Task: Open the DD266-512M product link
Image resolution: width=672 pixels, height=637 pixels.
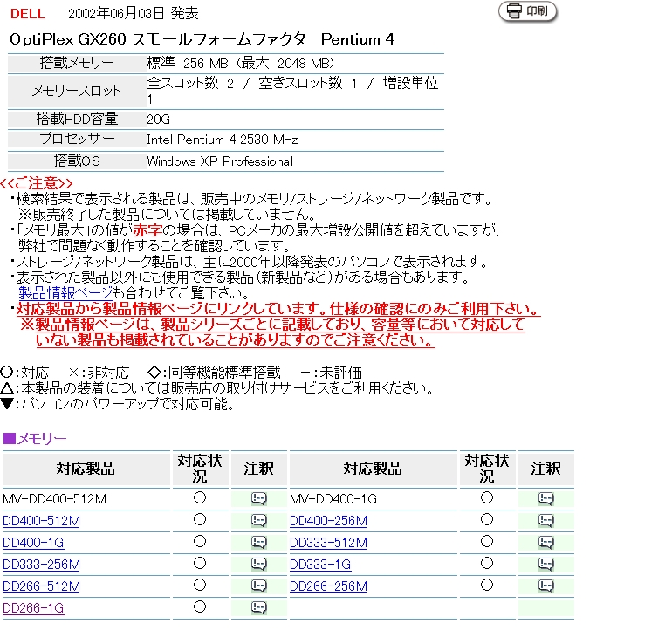Action: tap(41, 586)
